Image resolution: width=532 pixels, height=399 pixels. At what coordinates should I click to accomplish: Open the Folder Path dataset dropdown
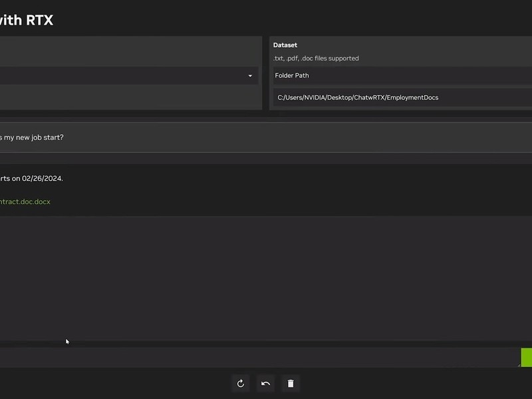coord(402,76)
